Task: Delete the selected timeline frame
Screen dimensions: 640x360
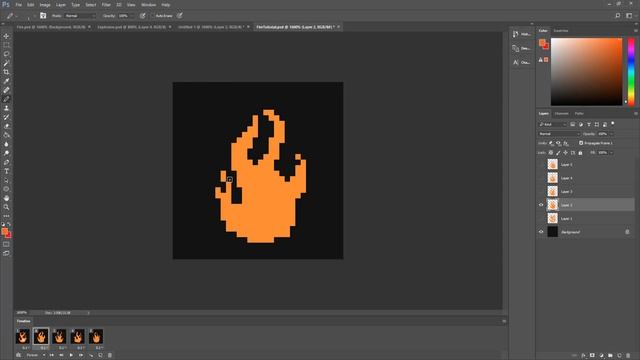Action: click(x=110, y=355)
